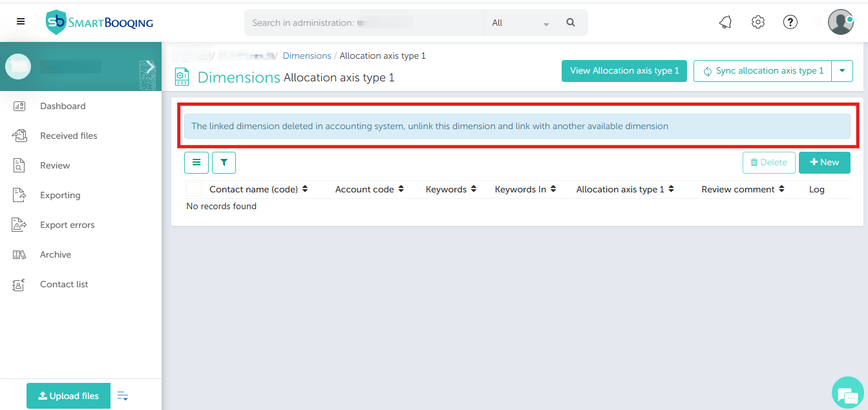Click the New record button
Viewport: 868px width, 410px height.
[824, 163]
